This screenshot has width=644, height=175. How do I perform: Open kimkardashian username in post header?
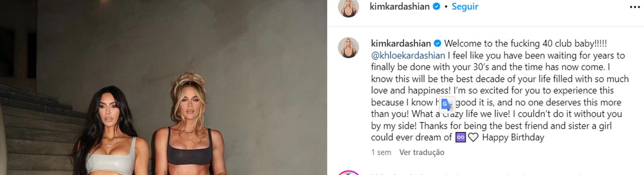click(x=399, y=7)
